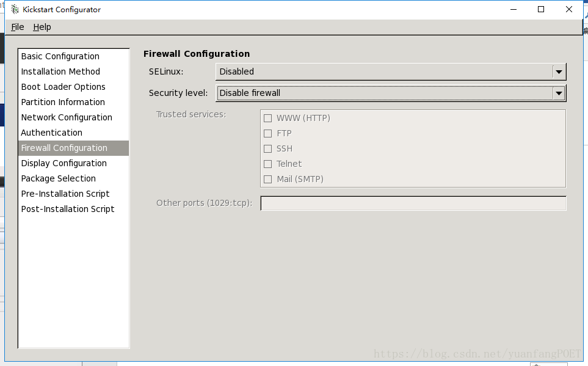Toggle the SSH trusted service checkbox
This screenshot has height=366, width=588.
268,148
